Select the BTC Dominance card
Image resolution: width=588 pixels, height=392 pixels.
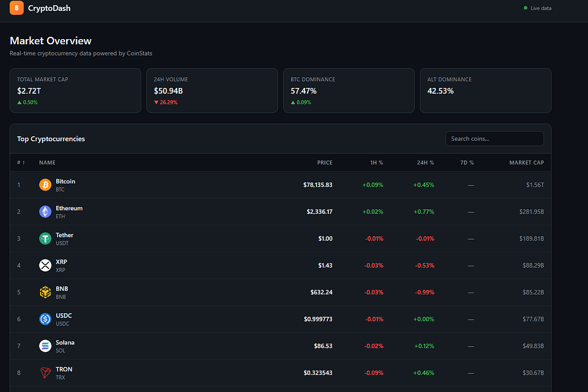(x=349, y=90)
